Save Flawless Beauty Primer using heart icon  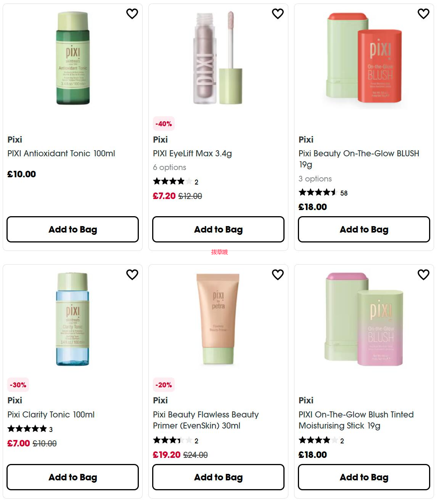pos(278,274)
